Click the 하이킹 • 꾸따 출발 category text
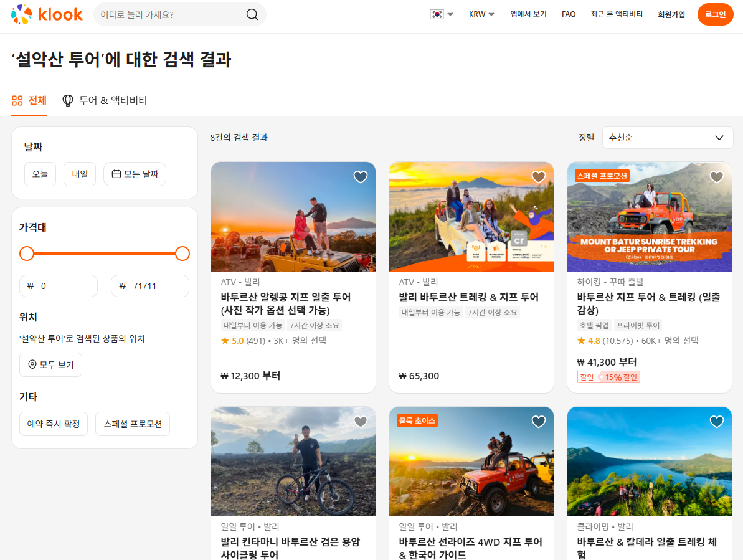The width and height of the screenshot is (743, 560). [610, 282]
